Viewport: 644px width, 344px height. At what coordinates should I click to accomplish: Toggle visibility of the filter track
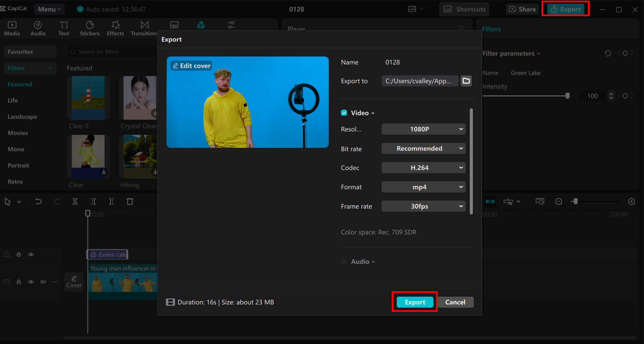[x=31, y=254]
